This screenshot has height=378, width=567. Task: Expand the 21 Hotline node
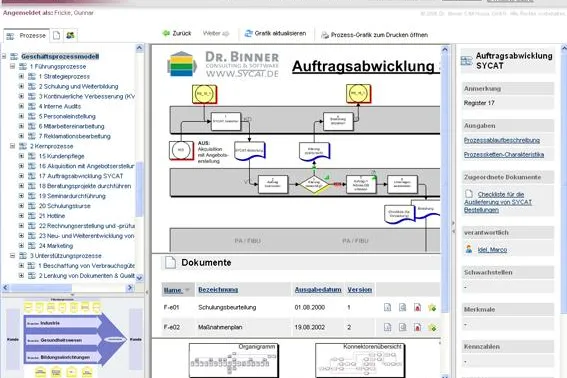(x=21, y=216)
